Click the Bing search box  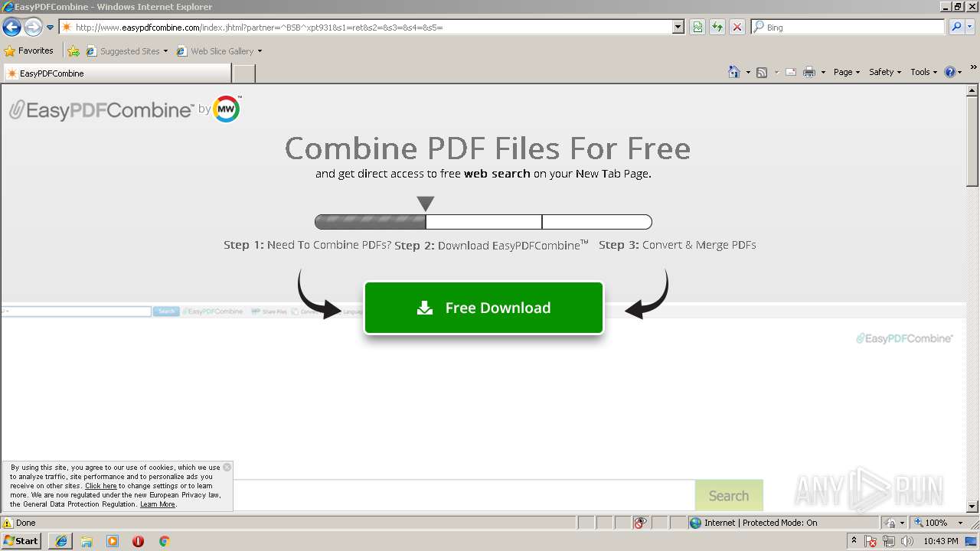[x=848, y=27]
